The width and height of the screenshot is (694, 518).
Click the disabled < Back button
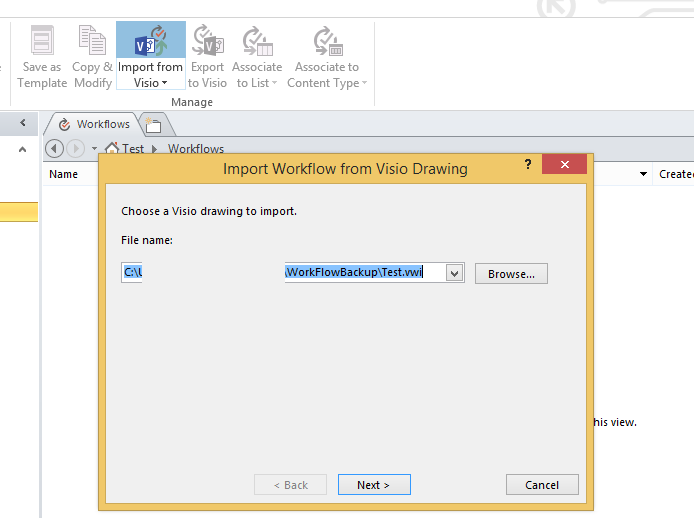[x=290, y=485]
